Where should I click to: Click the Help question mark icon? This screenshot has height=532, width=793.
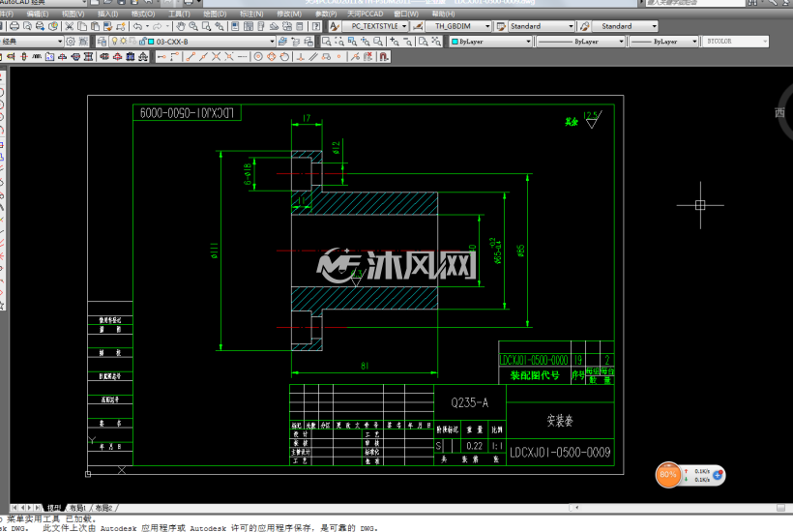[x=316, y=26]
